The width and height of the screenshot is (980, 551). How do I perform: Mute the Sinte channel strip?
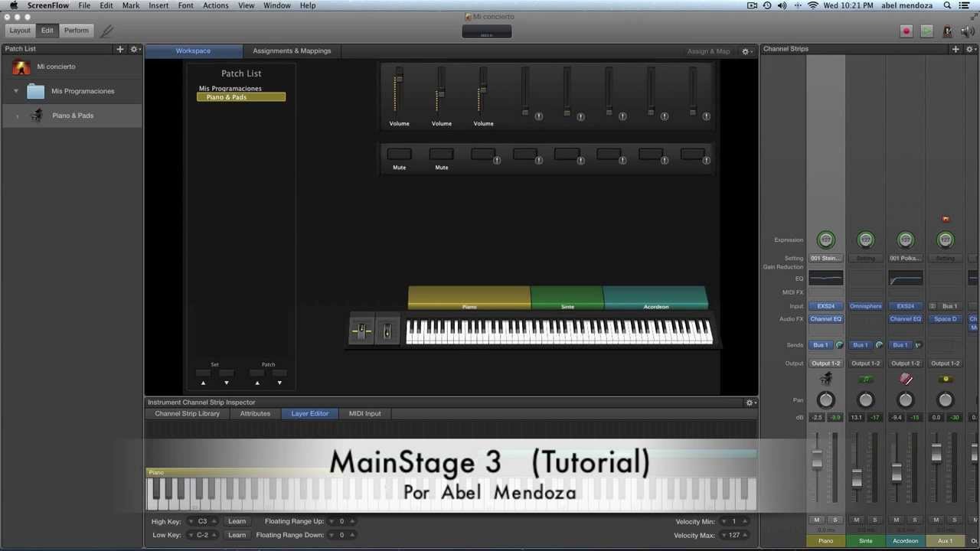(857, 520)
